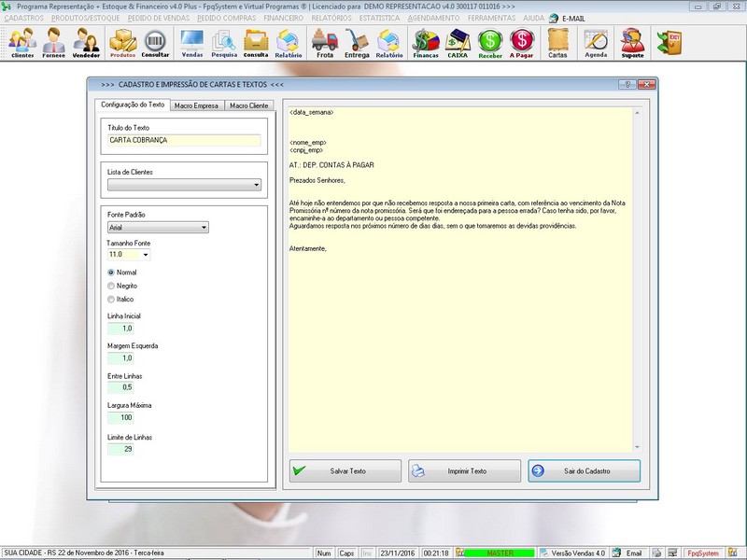Select the Negrito radio button
Screen dimensions: 747x560
(111, 286)
